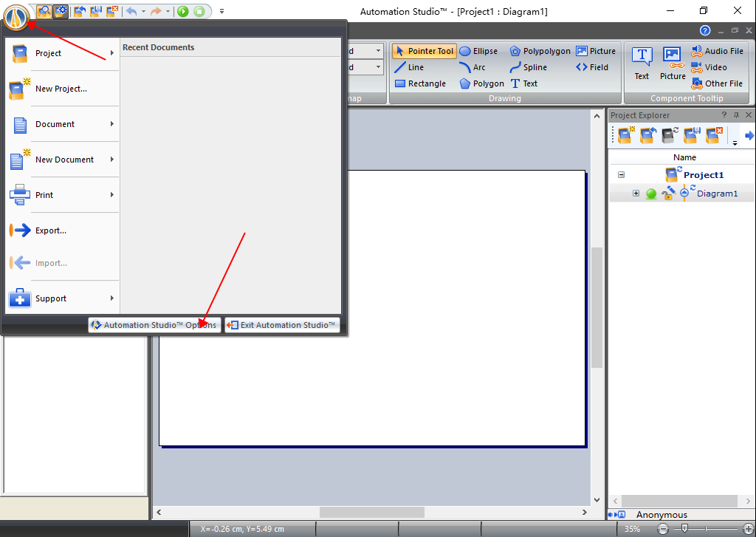
Task: Click New Project icon in Project Explorer toolbar
Action: (626, 136)
